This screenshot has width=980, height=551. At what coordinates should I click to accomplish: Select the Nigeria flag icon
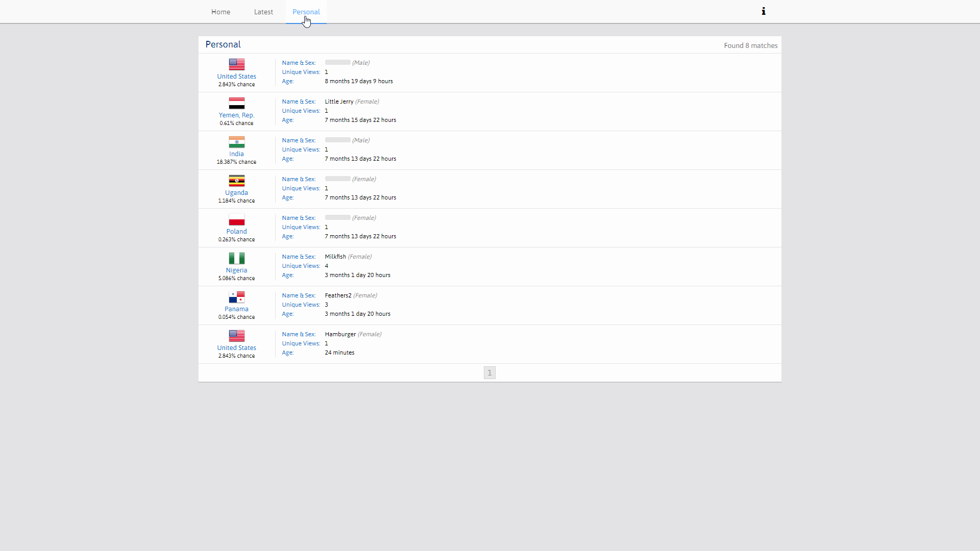pyautogui.click(x=236, y=258)
